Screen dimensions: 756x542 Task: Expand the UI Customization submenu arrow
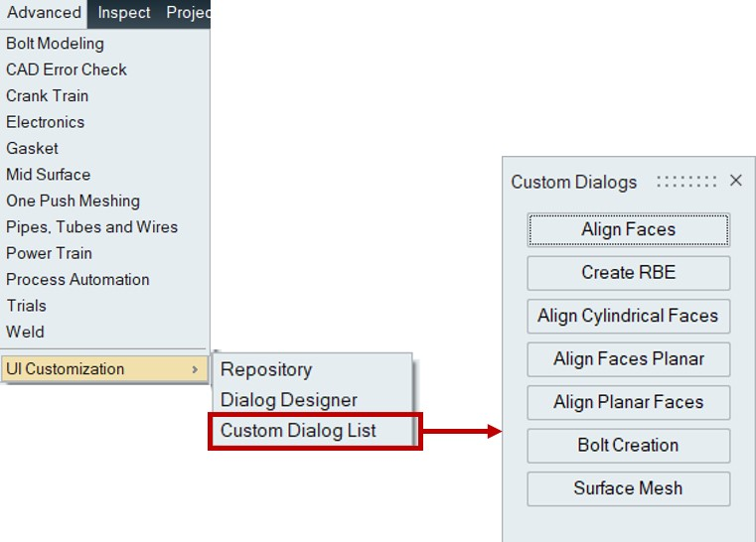[x=194, y=369]
